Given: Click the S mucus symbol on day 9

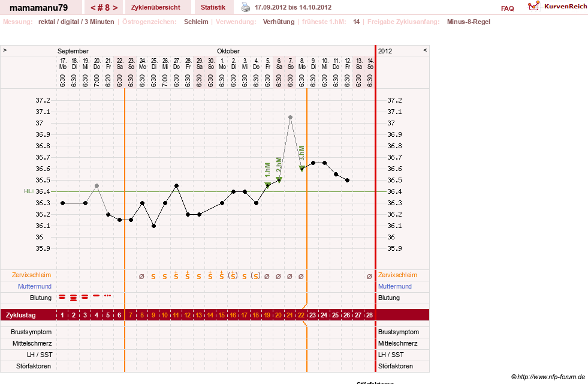Looking at the screenshot, I should tap(153, 277).
